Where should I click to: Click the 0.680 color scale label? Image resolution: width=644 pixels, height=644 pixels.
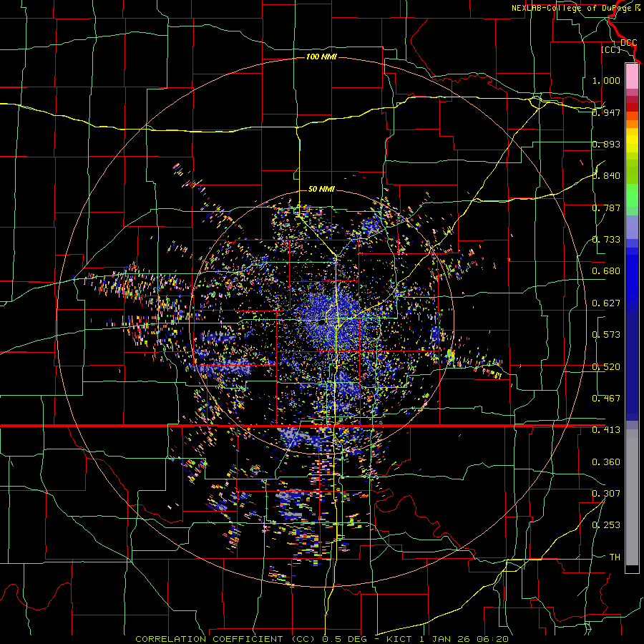pyautogui.click(x=606, y=271)
